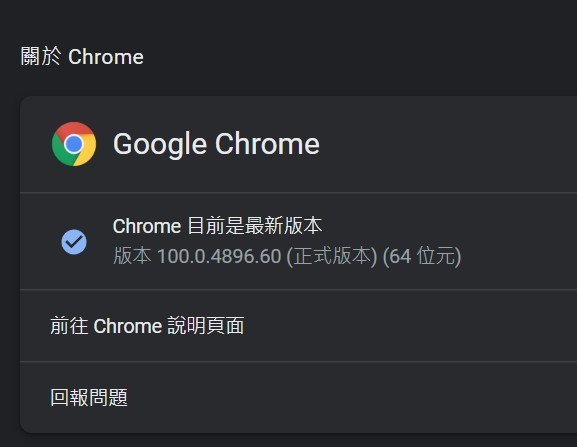
Task: Click the word Chrome in the 關於 heading
Action: pyautogui.click(x=106, y=57)
